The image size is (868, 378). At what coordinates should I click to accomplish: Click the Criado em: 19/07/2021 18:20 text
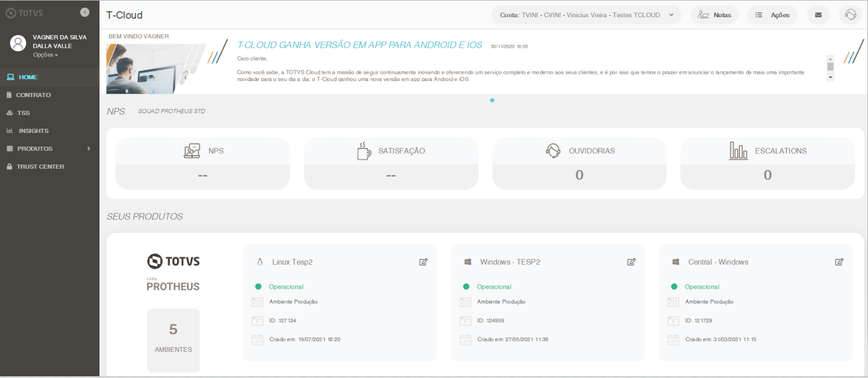tap(304, 339)
